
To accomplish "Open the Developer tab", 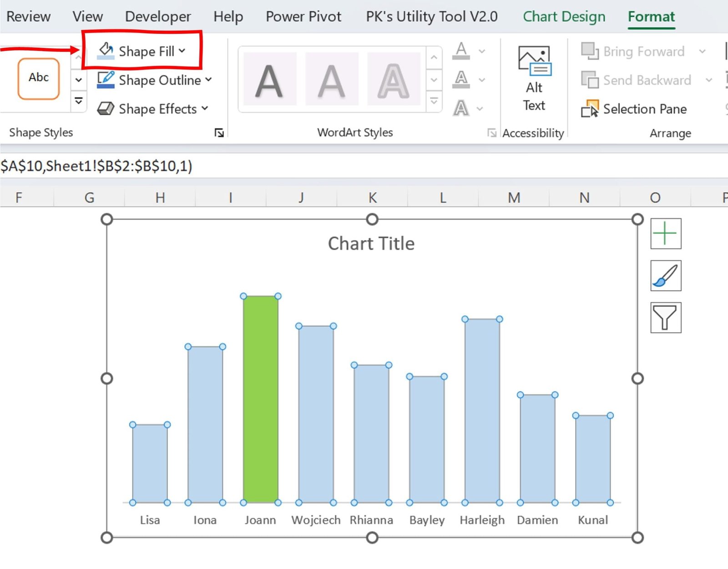I will point(157,16).
